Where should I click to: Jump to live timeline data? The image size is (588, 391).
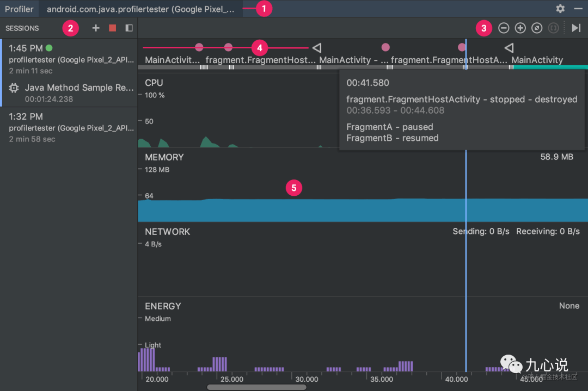[576, 28]
